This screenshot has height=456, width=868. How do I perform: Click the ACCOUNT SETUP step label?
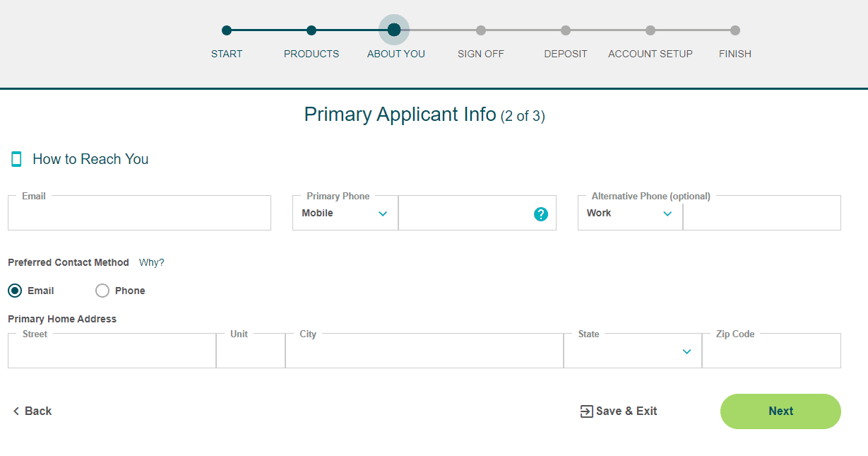[650, 53]
